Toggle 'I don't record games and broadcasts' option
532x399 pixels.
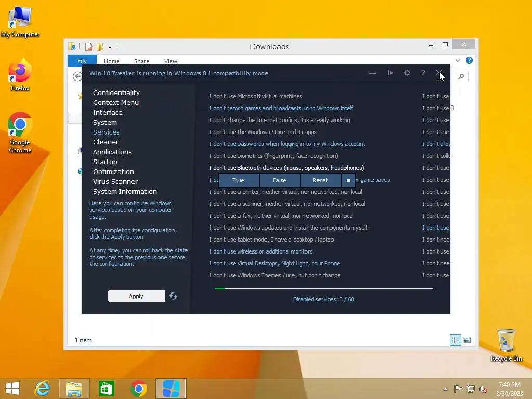tap(281, 108)
